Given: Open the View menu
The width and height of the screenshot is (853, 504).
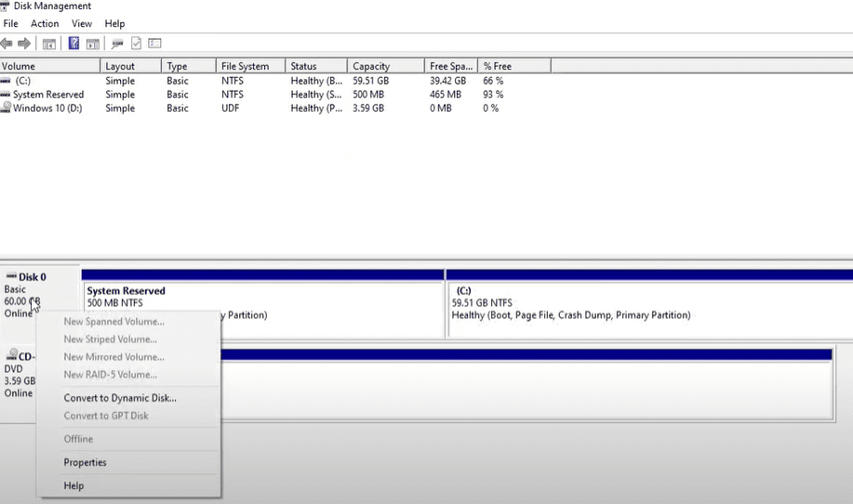Looking at the screenshot, I should (x=82, y=23).
